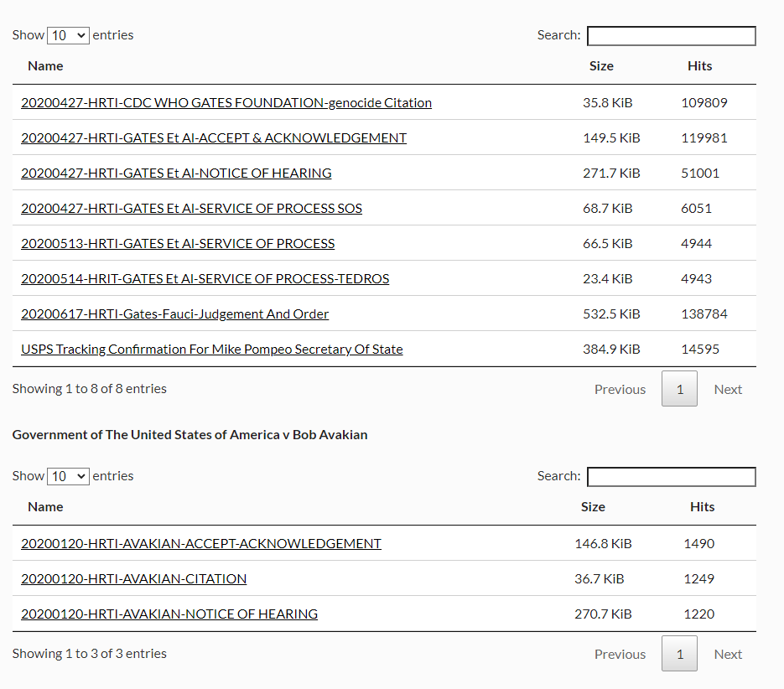This screenshot has height=689, width=784.
Task: Open GATES Et Al-SERVICE OF PROCESS SOS link
Action: [191, 209]
